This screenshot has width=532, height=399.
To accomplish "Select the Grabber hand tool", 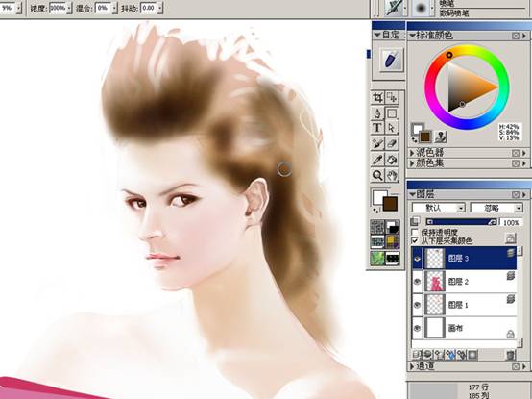I will pos(392,175).
